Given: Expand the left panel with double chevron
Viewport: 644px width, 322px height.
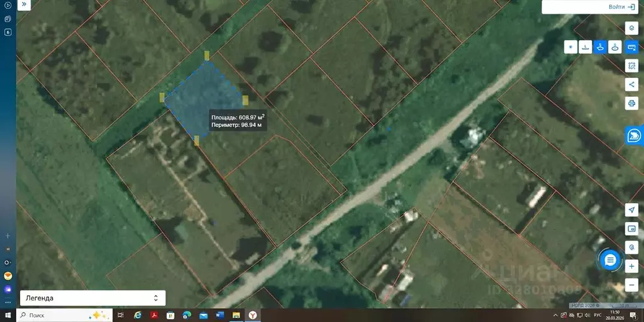Looking at the screenshot, I should tap(25, 4).
